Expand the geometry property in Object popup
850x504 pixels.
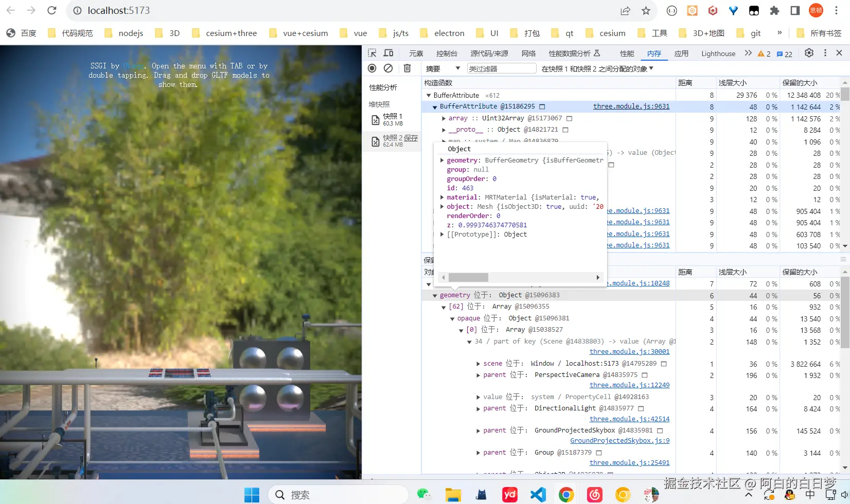[442, 160]
